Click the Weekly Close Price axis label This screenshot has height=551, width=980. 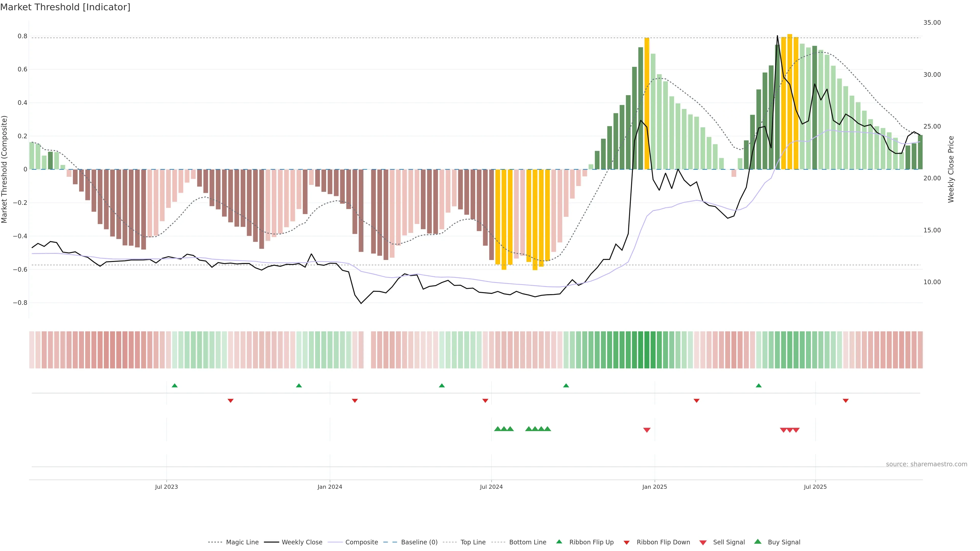[x=951, y=169]
